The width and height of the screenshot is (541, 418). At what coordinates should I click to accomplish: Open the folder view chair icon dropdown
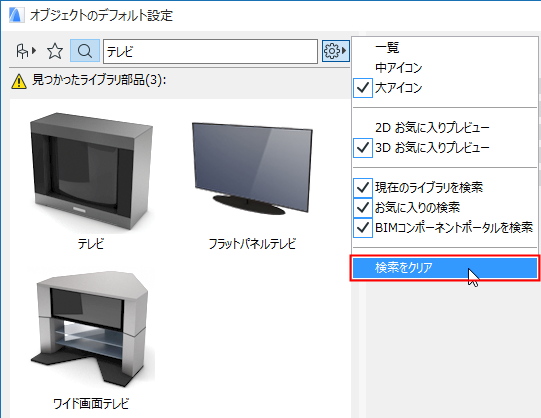(x=26, y=51)
